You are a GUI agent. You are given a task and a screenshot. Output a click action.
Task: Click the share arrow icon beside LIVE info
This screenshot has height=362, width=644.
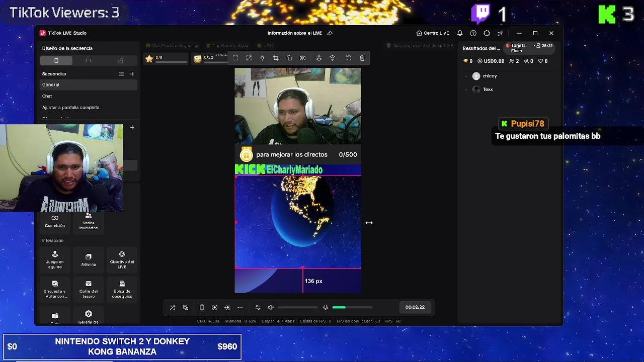tap(330, 33)
